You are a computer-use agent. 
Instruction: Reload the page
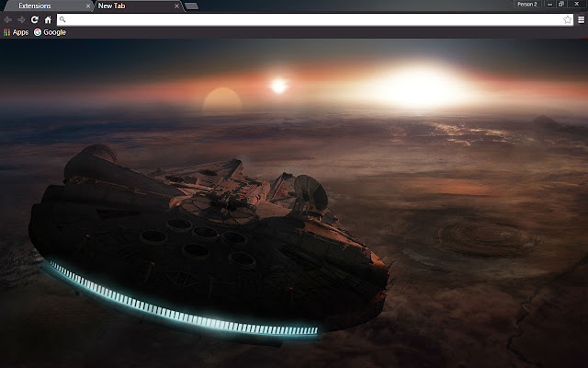[x=35, y=19]
